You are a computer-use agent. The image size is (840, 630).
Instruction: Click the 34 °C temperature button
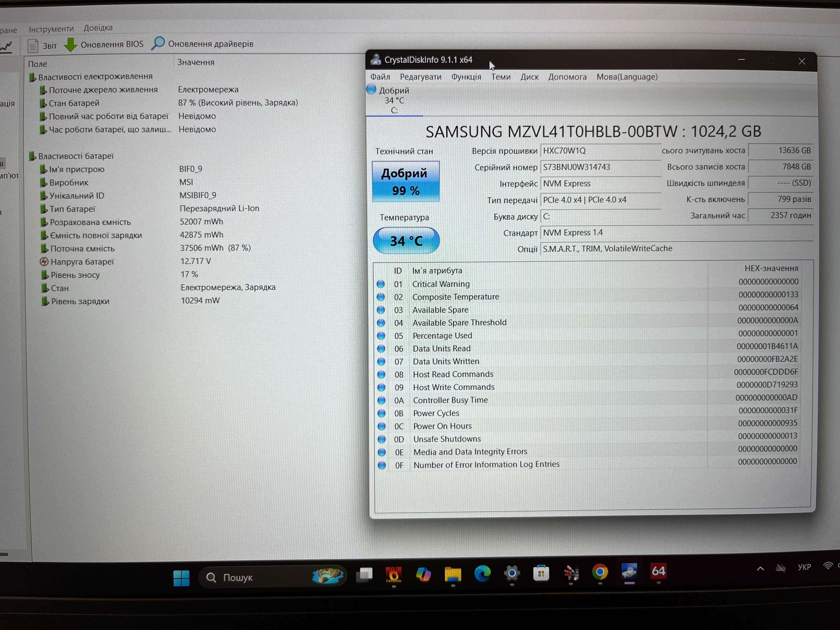(x=406, y=240)
